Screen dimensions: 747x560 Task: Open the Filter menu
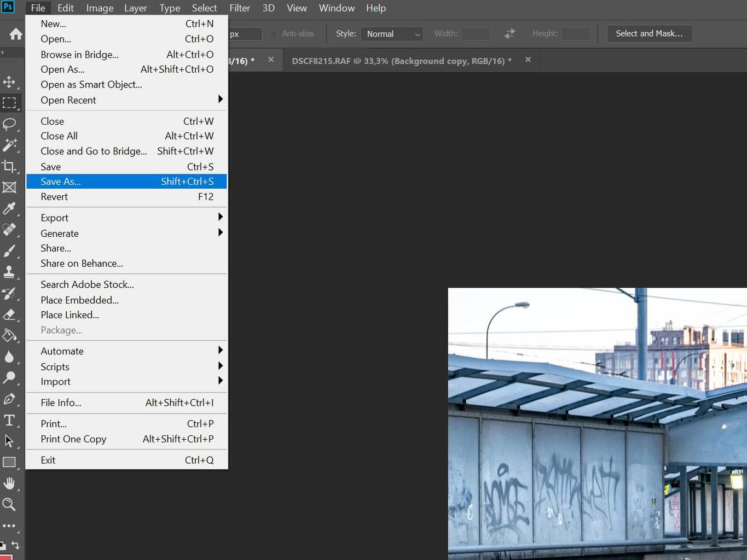(239, 8)
